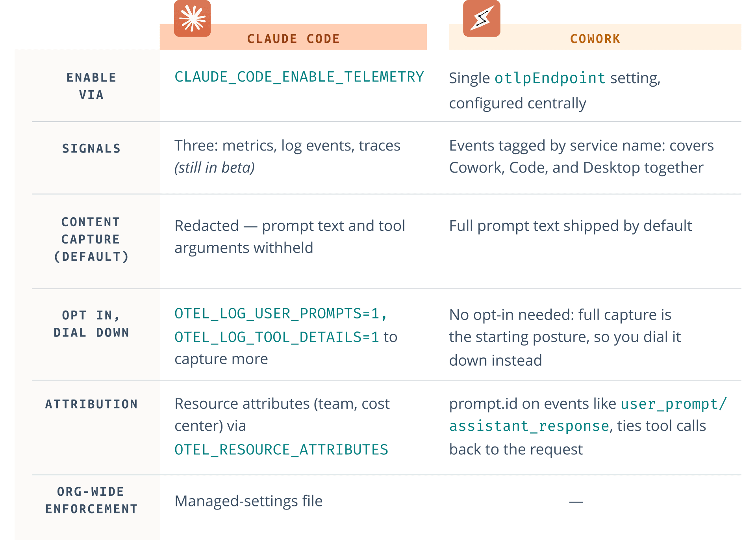This screenshot has height=558, width=756.
Task: Click 'Redacted — prompt text and tool'
Action: [290, 226]
